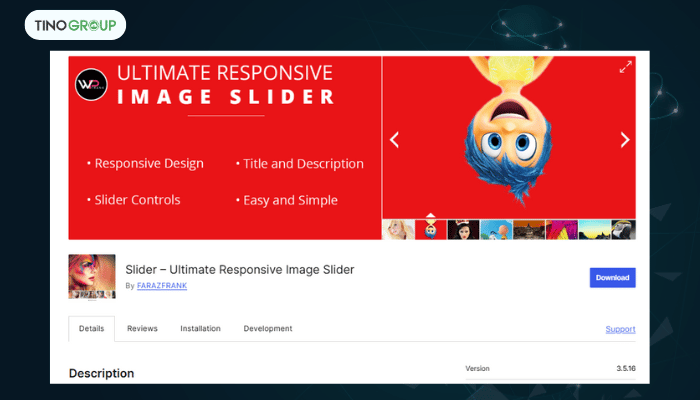This screenshot has width=700, height=400.
Task: Click the main upside-down character slide image
Action: 509,132
